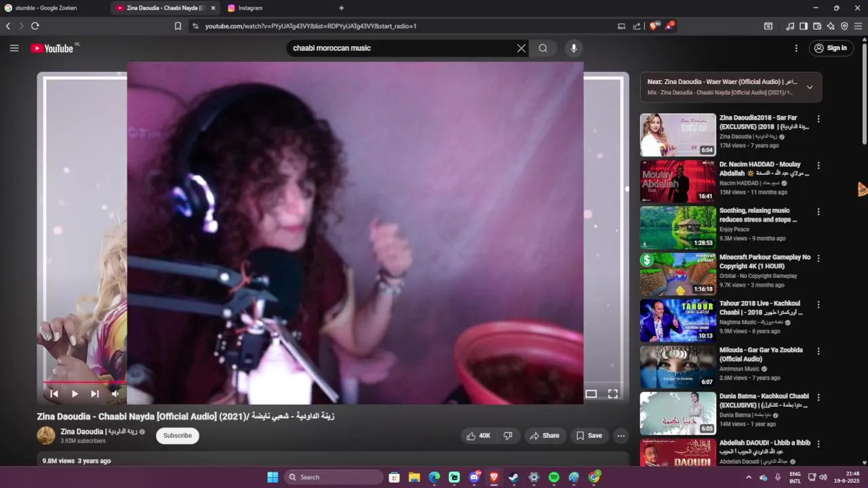The width and height of the screenshot is (868, 488).
Task: Open options menu for Moulay Abdallah video
Action: click(818, 165)
